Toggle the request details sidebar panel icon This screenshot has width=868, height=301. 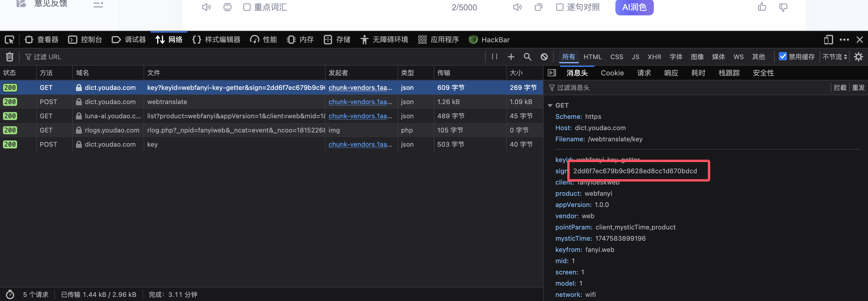click(x=552, y=73)
